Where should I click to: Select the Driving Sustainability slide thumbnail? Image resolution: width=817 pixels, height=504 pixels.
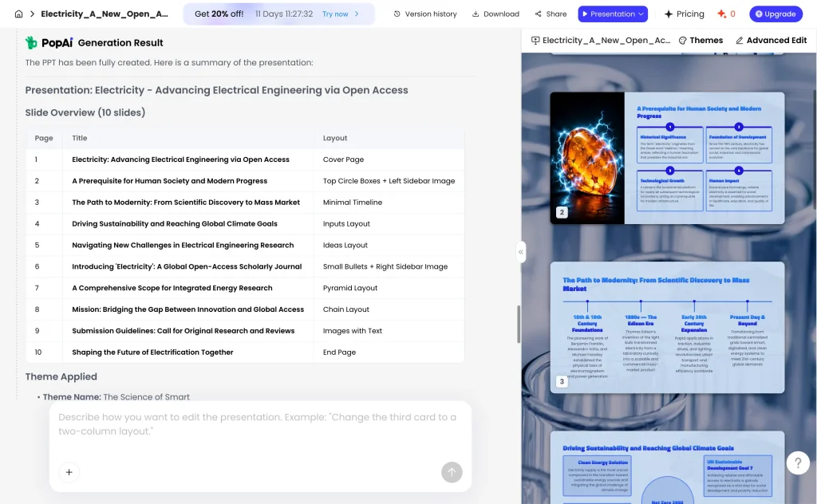point(667,467)
